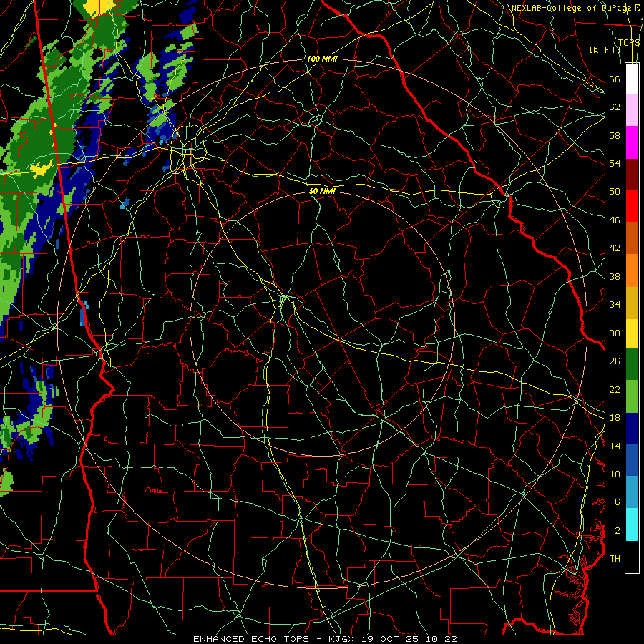Click the 22 legend value label
This screenshot has width=644, height=644.
[615, 389]
